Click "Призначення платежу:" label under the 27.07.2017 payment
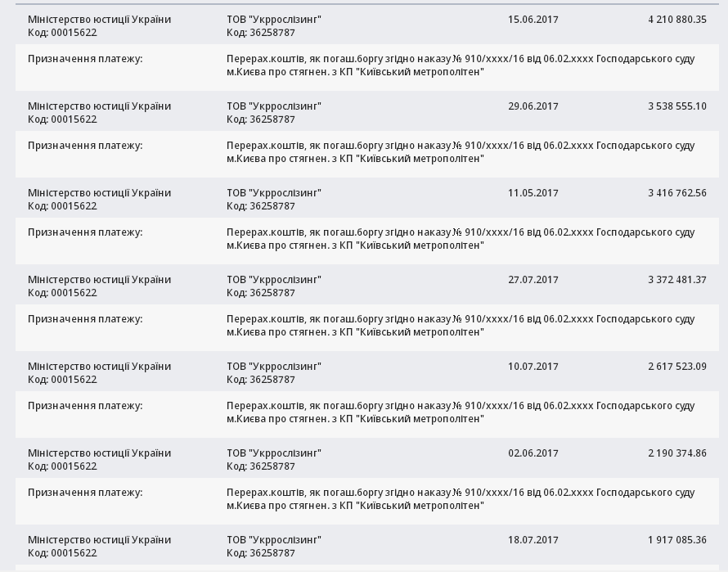 pos(85,319)
